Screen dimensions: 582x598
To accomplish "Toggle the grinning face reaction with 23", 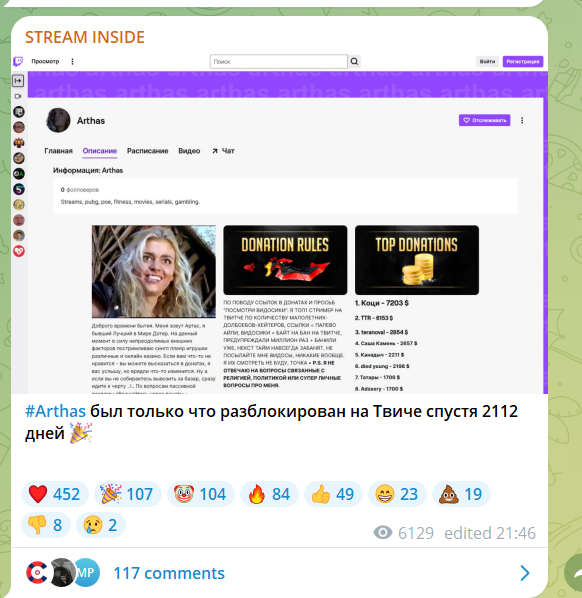I will [x=397, y=494].
